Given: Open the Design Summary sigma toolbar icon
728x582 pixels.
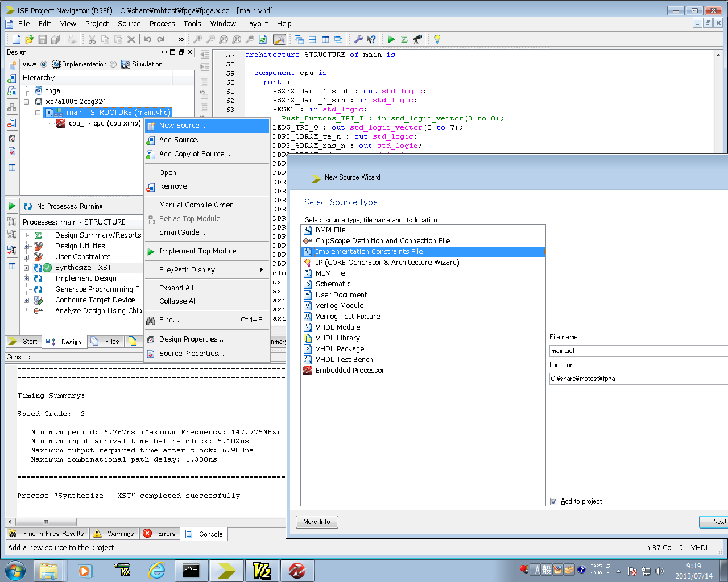Looking at the screenshot, I should 404,39.
